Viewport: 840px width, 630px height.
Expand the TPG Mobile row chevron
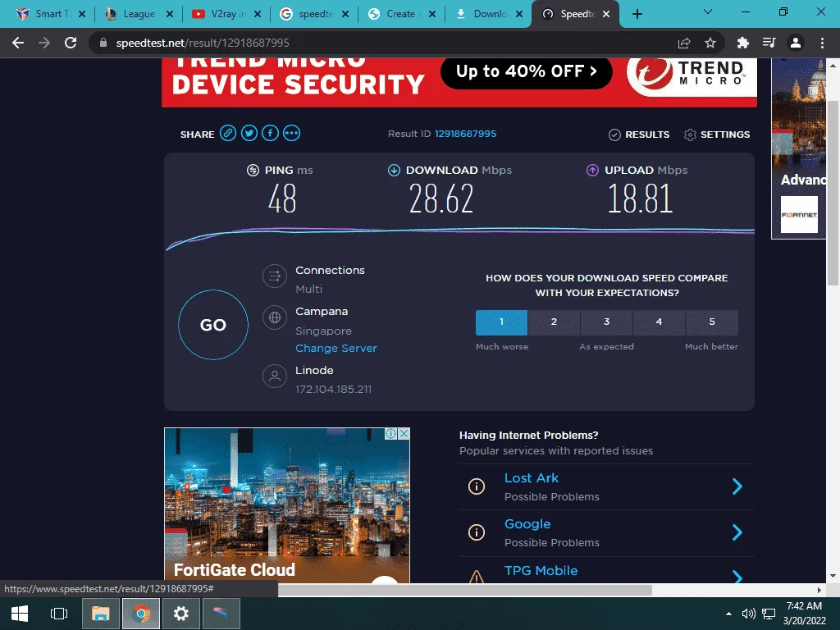point(737,576)
